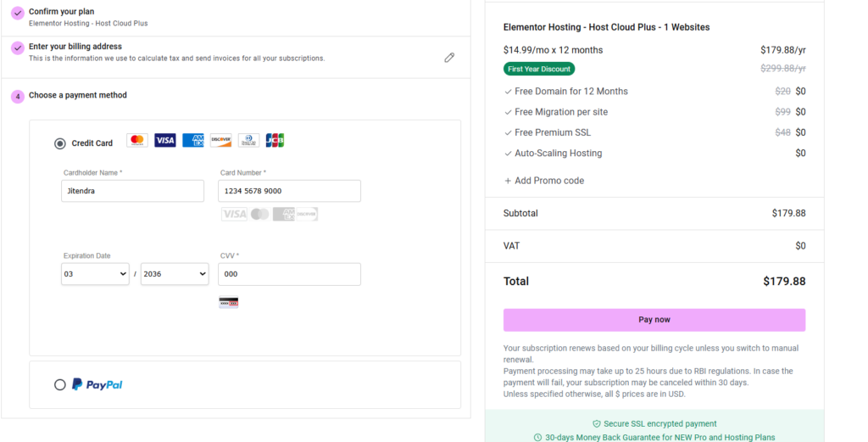Click the step 4 number badge
The image size is (868, 442).
click(x=18, y=97)
